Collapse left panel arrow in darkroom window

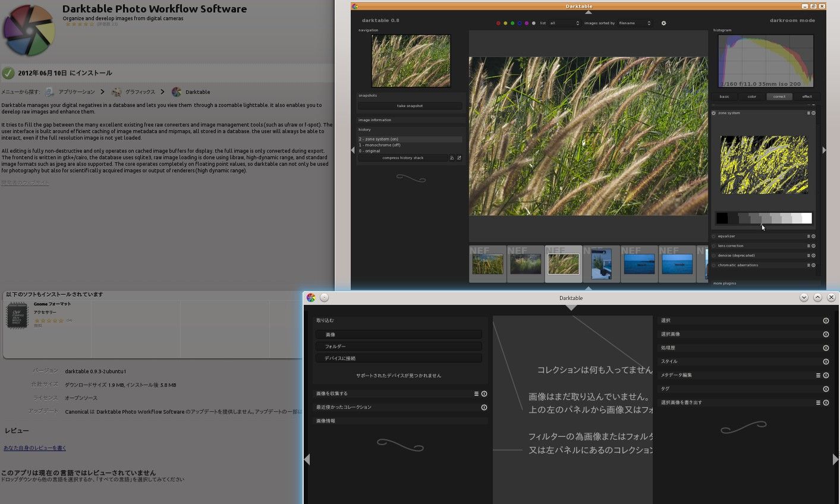(353, 150)
